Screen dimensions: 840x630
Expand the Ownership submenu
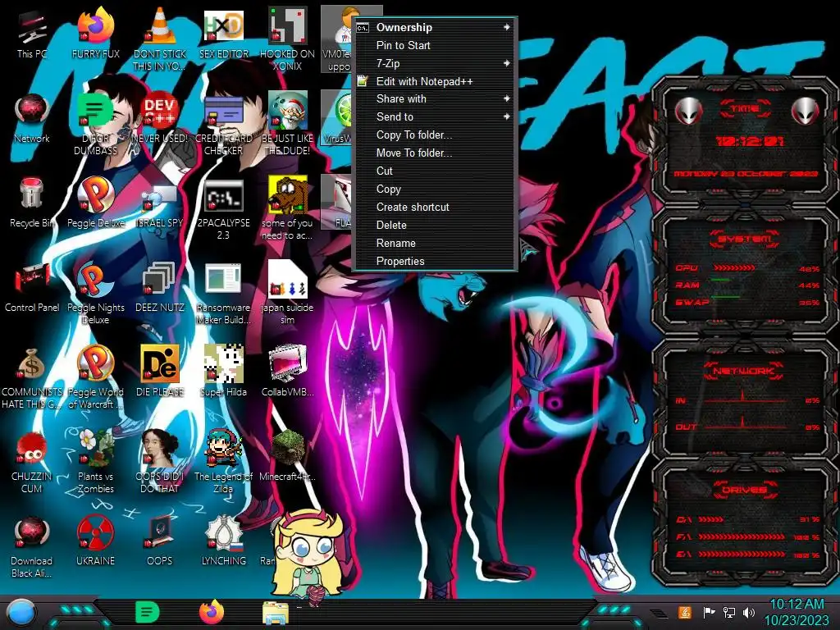pyautogui.click(x=435, y=27)
